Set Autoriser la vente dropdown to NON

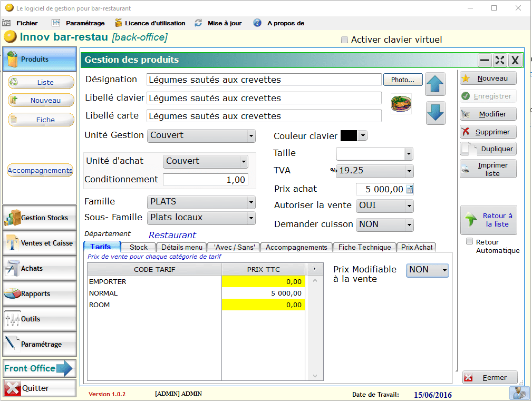(x=409, y=206)
